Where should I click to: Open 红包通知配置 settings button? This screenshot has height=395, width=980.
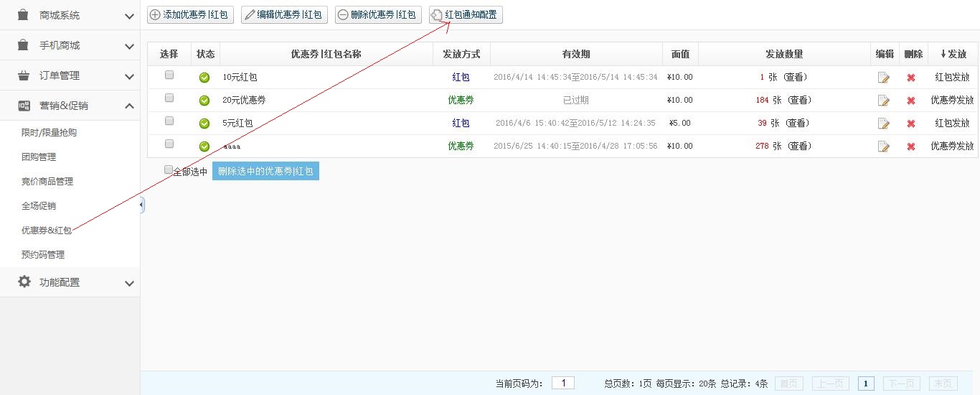pos(466,14)
